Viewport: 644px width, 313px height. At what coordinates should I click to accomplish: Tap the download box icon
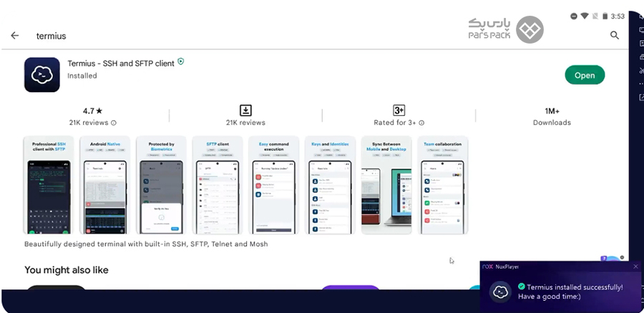(x=245, y=110)
